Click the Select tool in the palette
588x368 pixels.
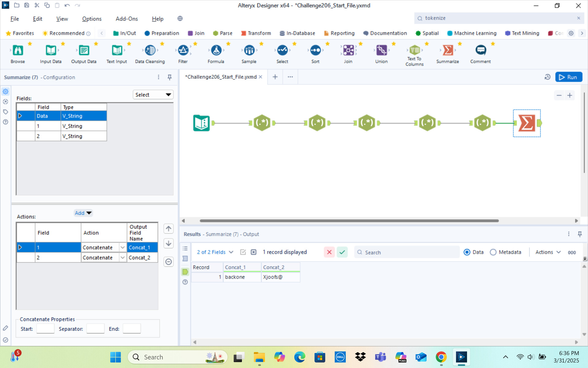click(x=282, y=50)
